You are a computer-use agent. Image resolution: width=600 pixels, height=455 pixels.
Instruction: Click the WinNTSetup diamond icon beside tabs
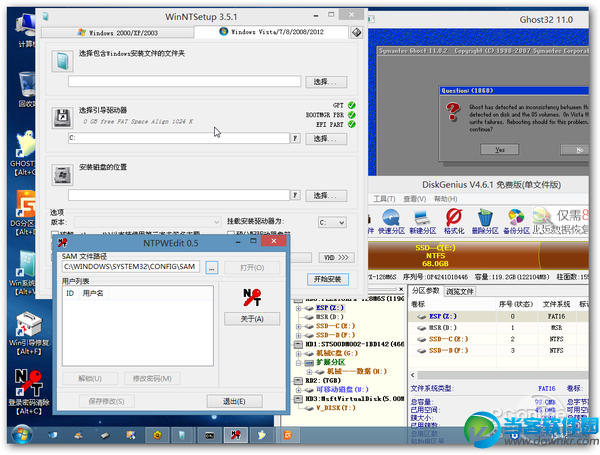356,33
